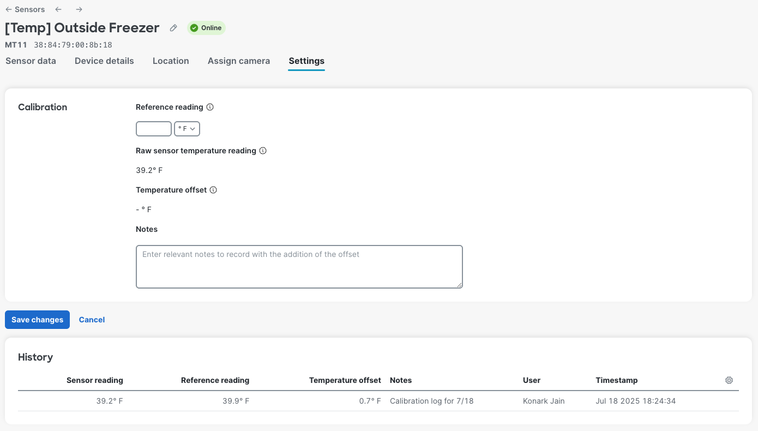Click the info icon next to Reference reading

click(210, 107)
